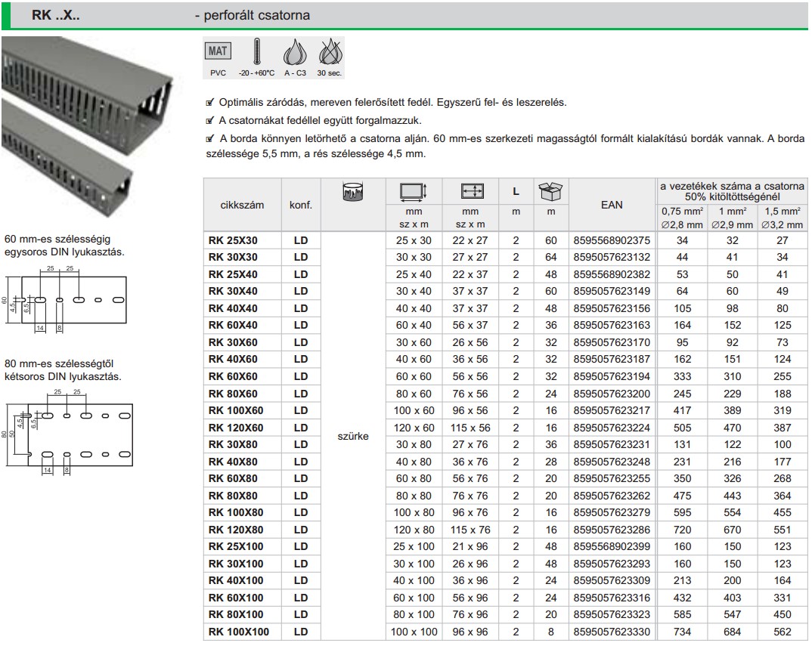
Task: Select the RK 100X100 article number
Action: [238, 632]
